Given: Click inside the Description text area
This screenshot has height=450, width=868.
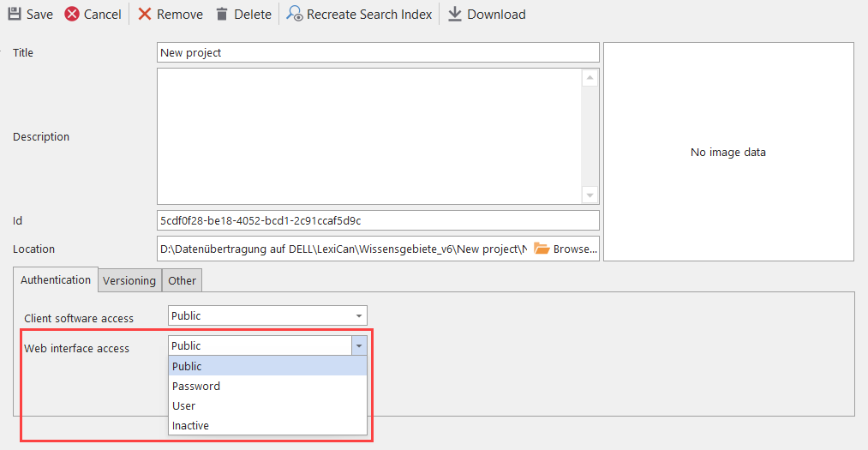Looking at the screenshot, I should (368, 136).
